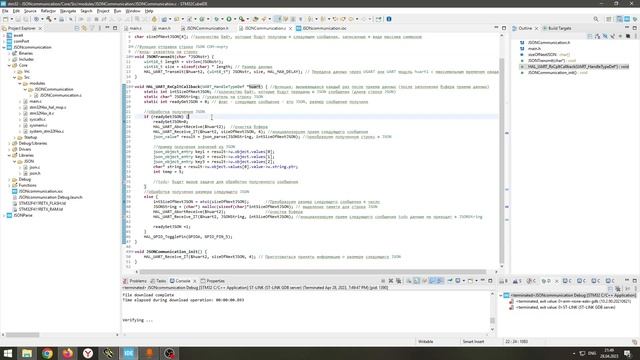Viewport: 640px width, 360px height.
Task: Collapse the Core folder
Action: [x=9, y=65]
